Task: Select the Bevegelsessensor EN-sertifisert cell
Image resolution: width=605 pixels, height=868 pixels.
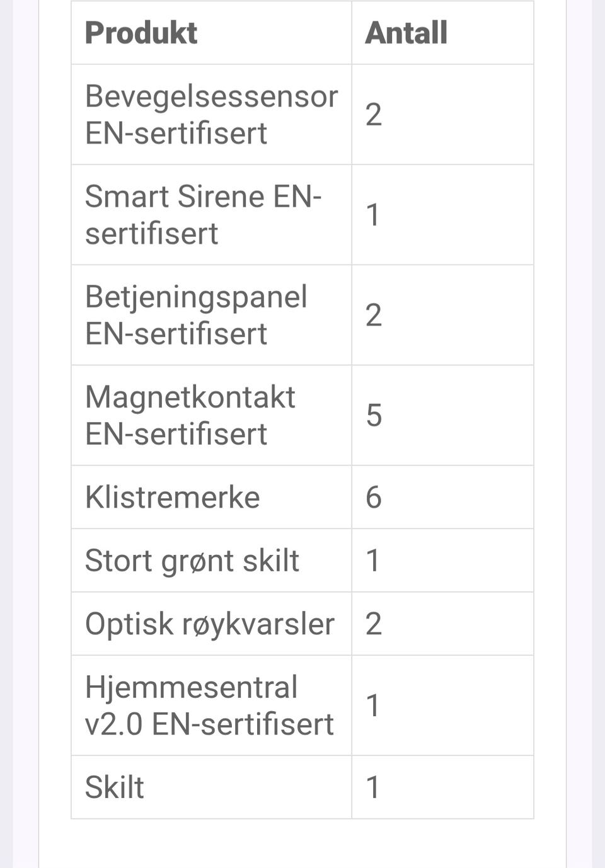Action: (x=211, y=115)
